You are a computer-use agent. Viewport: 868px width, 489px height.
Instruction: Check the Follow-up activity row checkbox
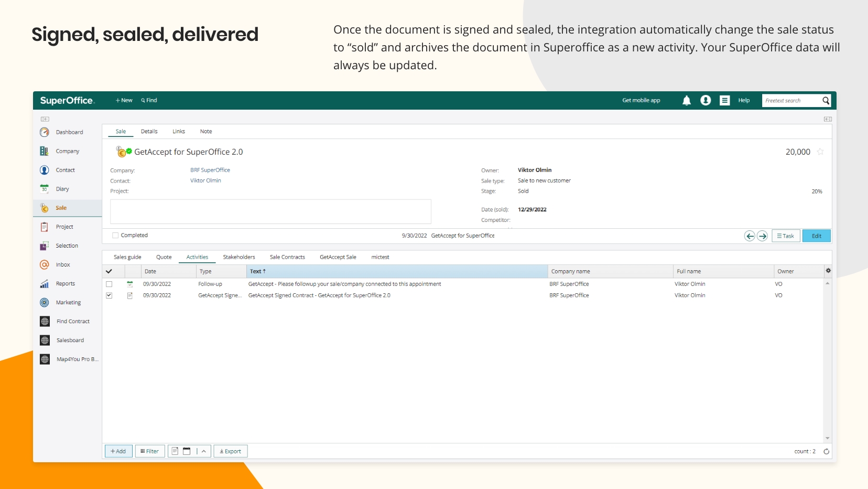(x=109, y=284)
